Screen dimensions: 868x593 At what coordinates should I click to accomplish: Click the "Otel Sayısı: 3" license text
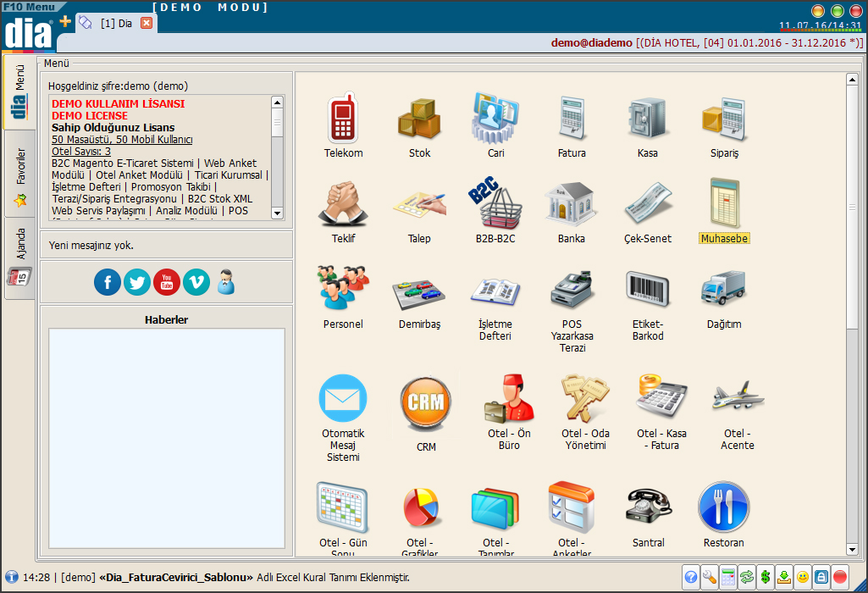[81, 151]
